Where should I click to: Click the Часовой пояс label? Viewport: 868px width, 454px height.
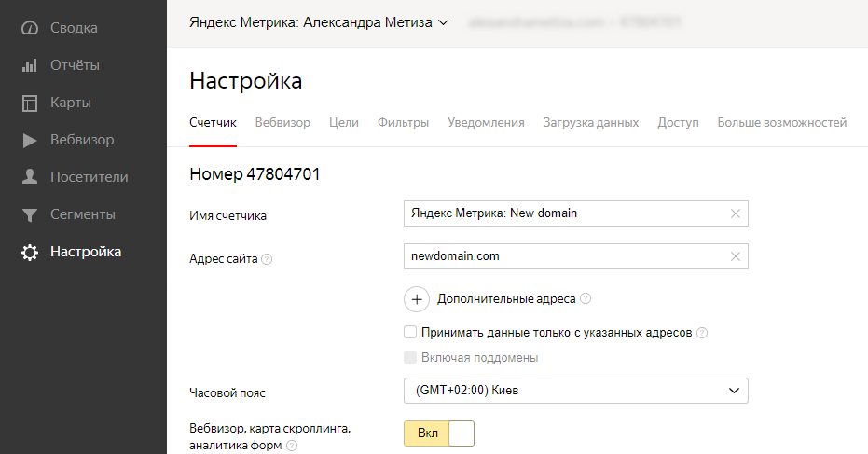[227, 393]
